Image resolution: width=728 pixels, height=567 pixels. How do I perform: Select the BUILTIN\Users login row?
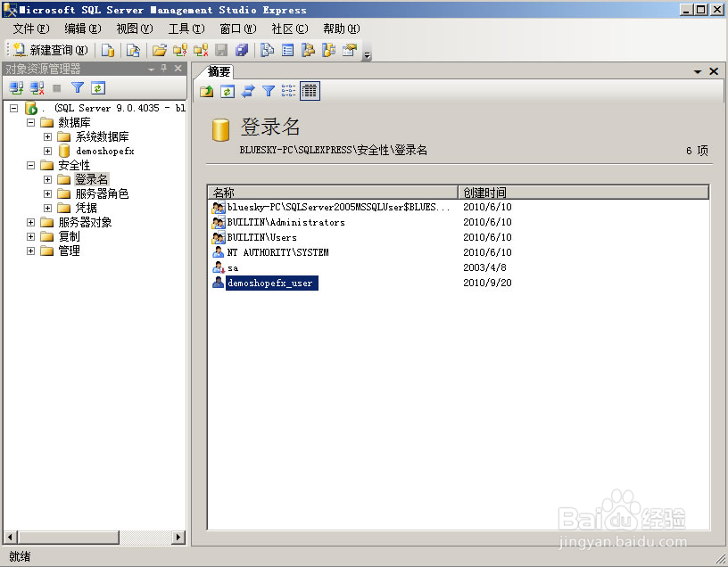click(x=459, y=237)
